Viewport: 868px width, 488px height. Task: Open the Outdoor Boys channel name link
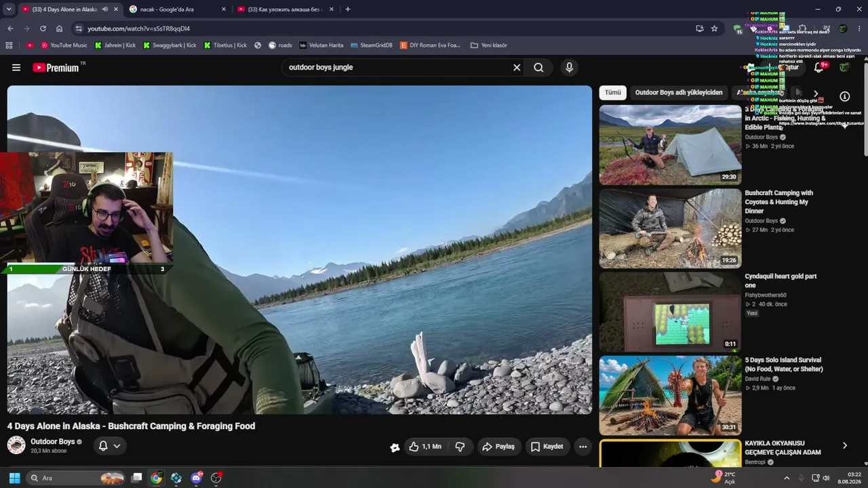click(x=53, y=442)
